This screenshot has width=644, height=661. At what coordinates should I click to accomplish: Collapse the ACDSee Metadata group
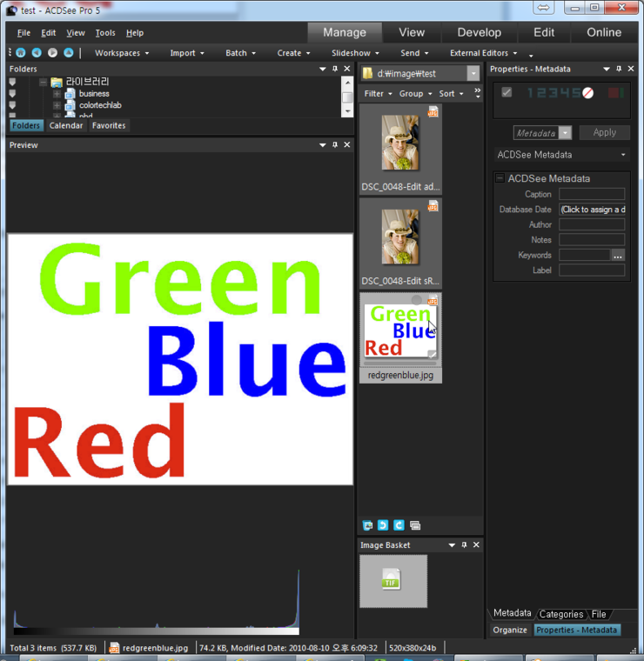click(500, 178)
